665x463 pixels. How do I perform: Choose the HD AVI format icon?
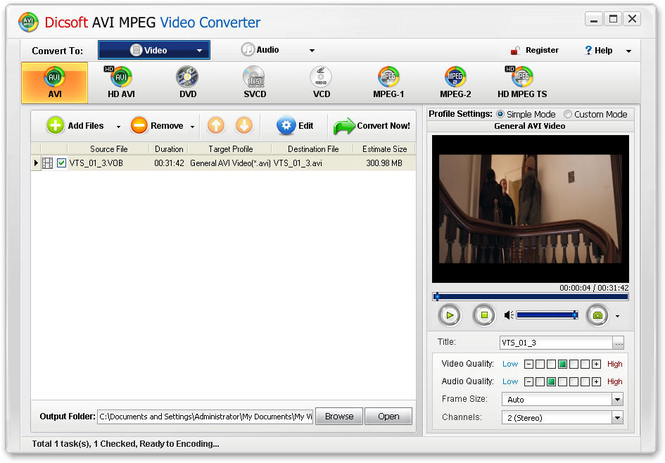tap(121, 83)
